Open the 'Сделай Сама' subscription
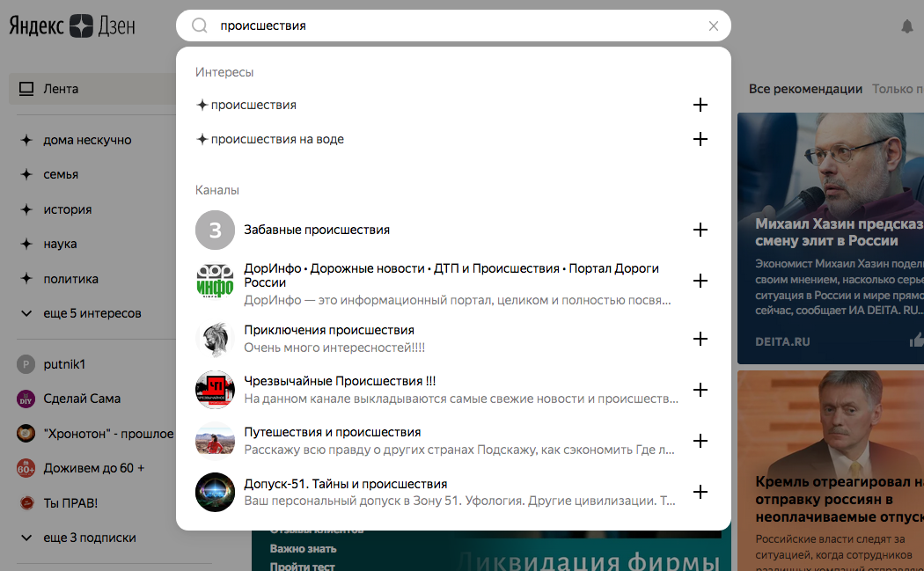Image resolution: width=924 pixels, height=571 pixels. pos(82,399)
